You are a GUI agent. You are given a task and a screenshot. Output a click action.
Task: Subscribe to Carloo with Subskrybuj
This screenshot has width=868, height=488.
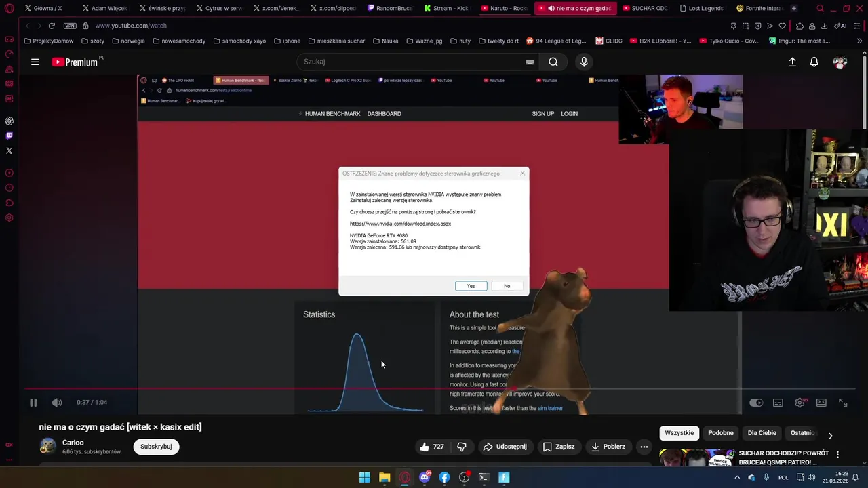tap(156, 447)
